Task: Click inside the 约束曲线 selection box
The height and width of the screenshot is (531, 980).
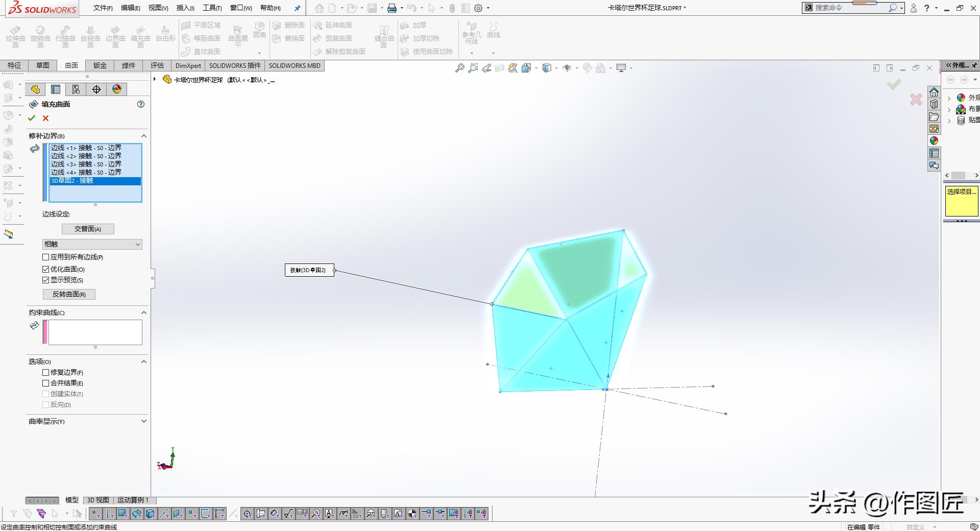Action: (x=95, y=332)
